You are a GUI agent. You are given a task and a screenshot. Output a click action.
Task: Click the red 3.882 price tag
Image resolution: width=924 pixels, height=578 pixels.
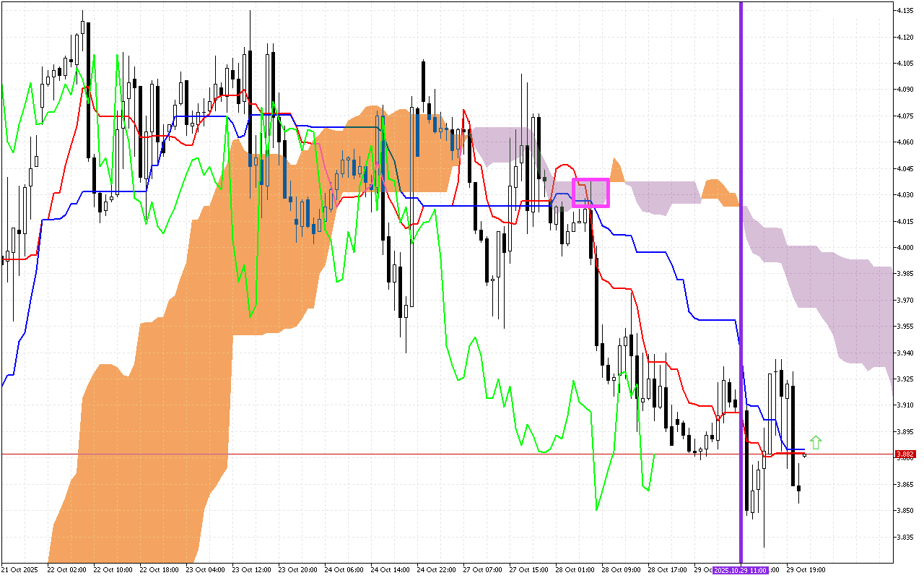(905, 454)
